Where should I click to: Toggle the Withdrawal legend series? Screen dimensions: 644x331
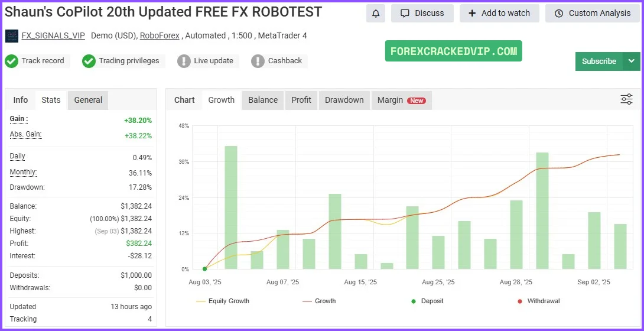tap(538, 301)
